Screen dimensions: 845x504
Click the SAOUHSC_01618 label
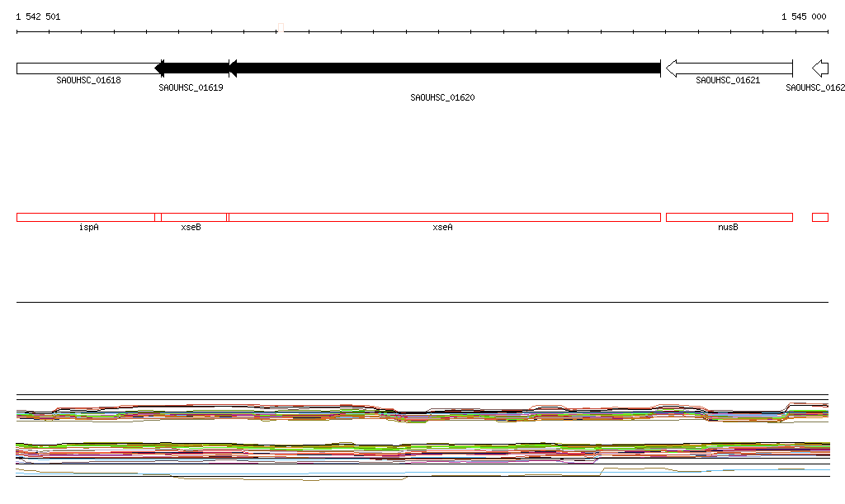point(88,80)
